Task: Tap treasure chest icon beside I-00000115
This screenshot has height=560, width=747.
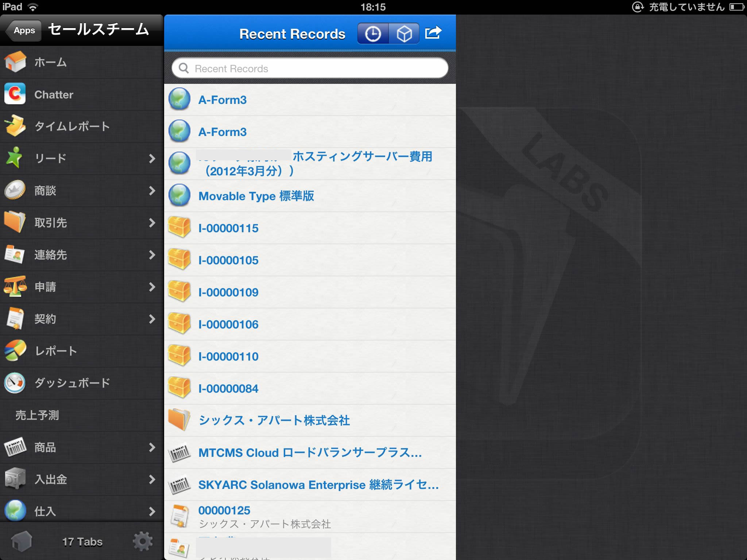Action: pyautogui.click(x=179, y=227)
